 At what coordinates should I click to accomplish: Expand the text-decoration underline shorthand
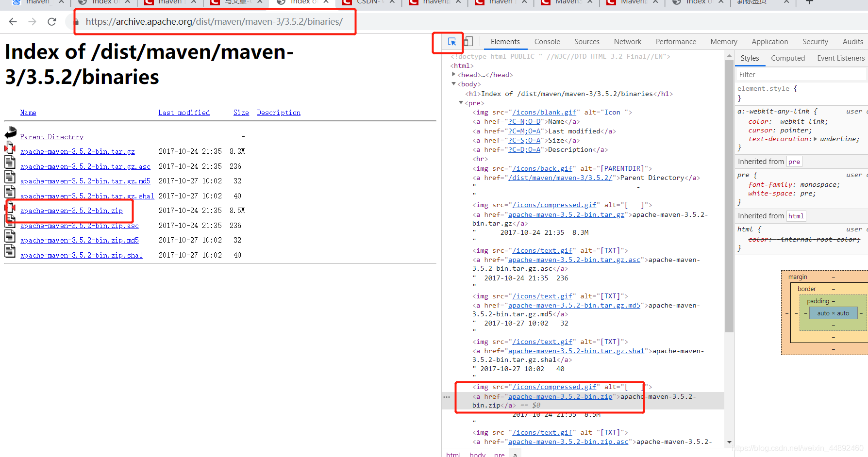click(x=815, y=139)
